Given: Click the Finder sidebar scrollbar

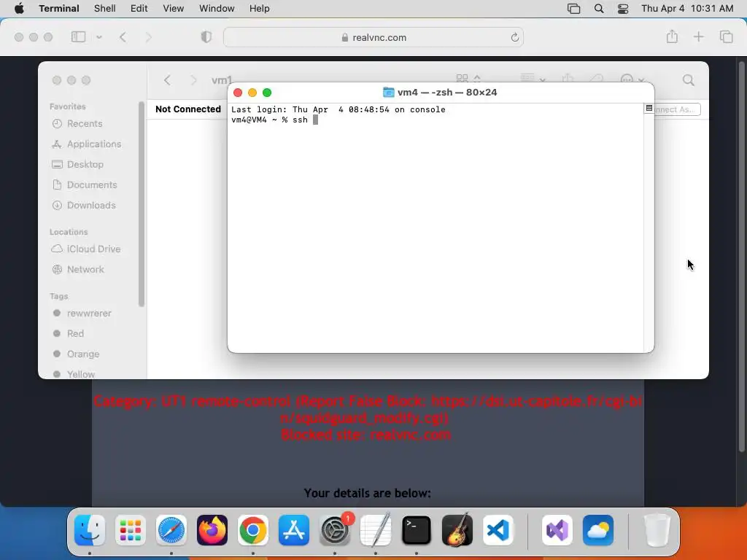Looking at the screenshot, I should click(x=141, y=204).
